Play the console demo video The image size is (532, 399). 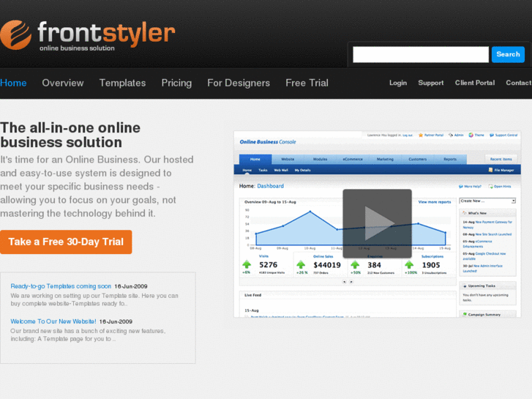378,223
